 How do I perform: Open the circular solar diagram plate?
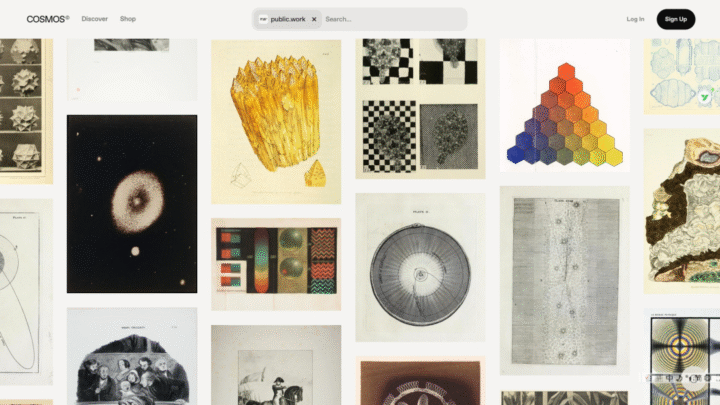420,267
